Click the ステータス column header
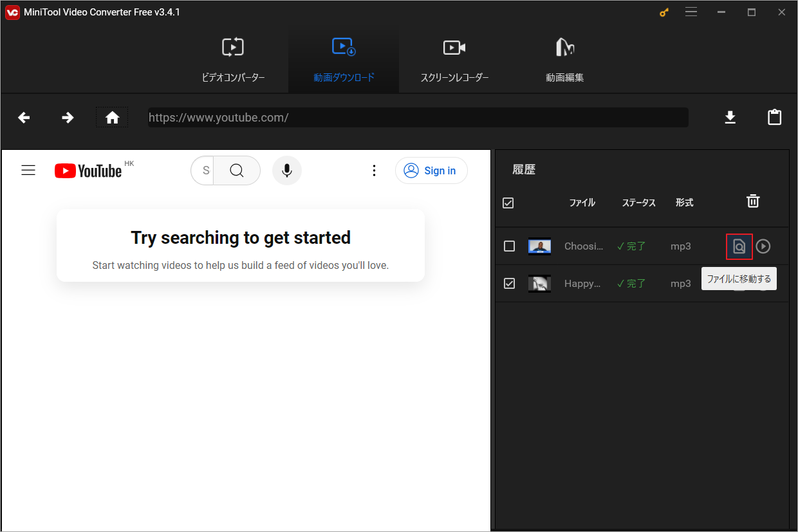The image size is (798, 532). [638, 203]
